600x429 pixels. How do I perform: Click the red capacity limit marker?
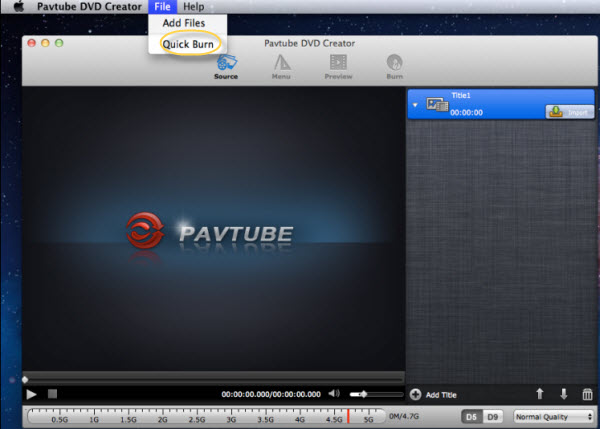click(348, 416)
